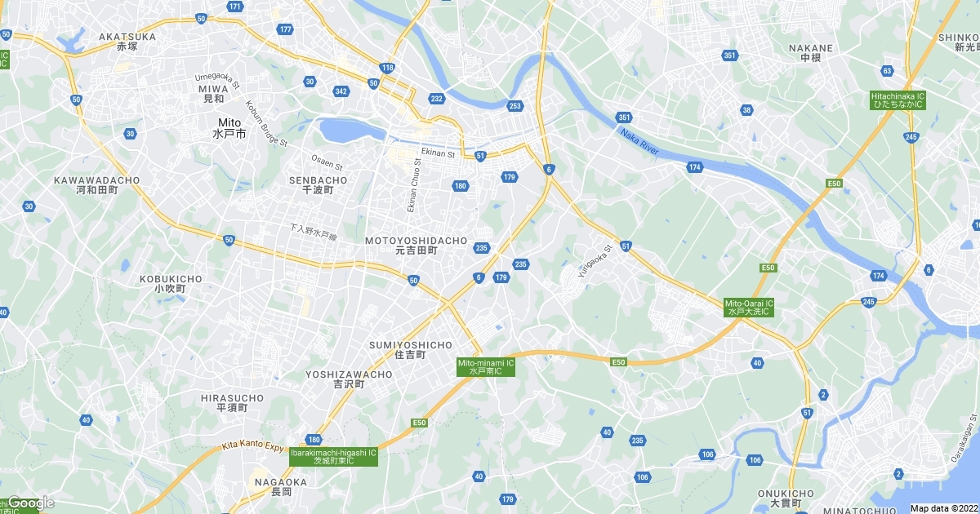Open the Map data ©2022 attribution
980x514 pixels.
(944, 507)
